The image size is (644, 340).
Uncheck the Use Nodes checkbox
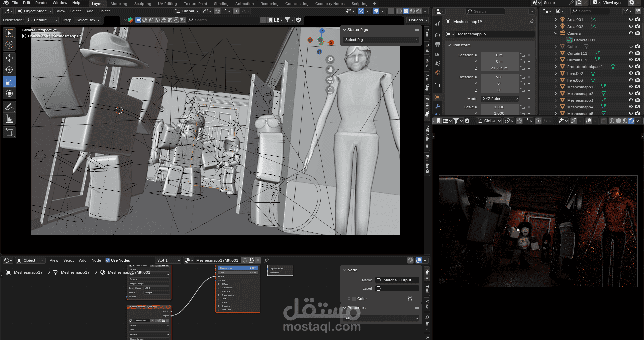108,260
